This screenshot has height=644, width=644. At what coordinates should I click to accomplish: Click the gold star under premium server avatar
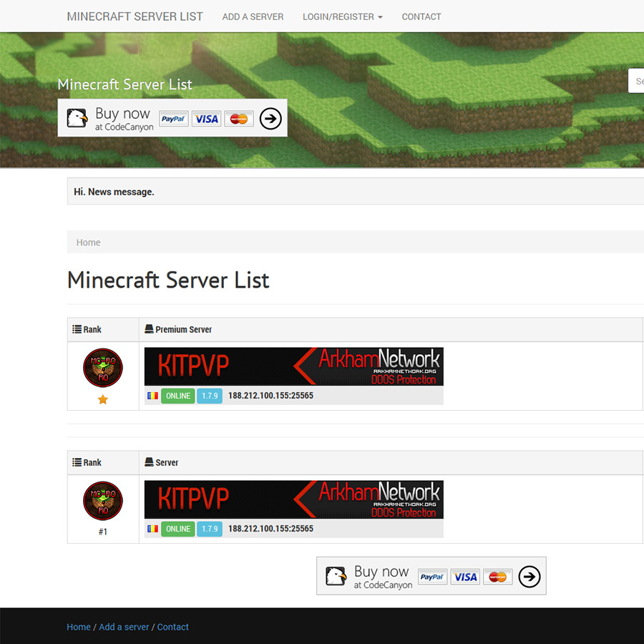pyautogui.click(x=102, y=399)
